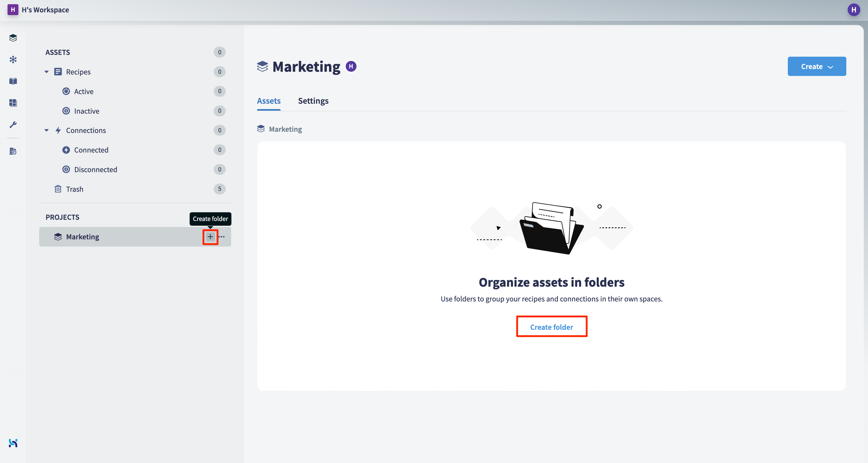Screen dimensions: 868x463
Task: Open the Create dropdown button
Action: pos(816,66)
